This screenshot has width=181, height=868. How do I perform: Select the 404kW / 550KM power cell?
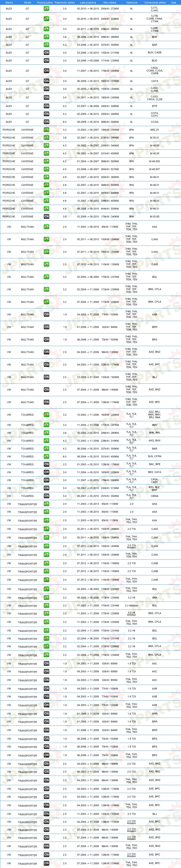pyautogui.click(x=110, y=209)
